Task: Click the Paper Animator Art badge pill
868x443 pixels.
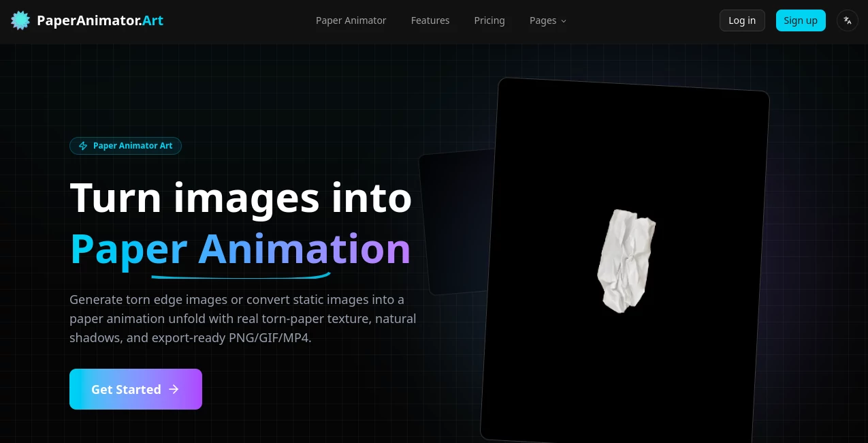Action: [x=125, y=145]
